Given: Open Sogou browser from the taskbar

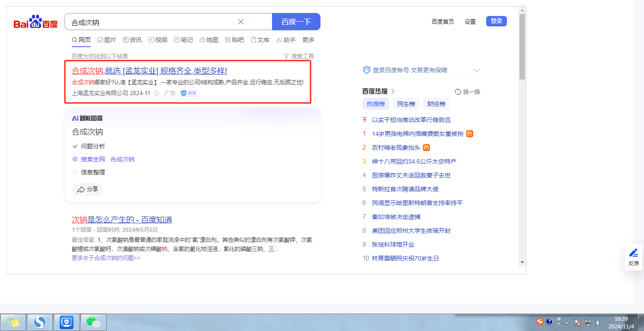Looking at the screenshot, I should pos(40,322).
